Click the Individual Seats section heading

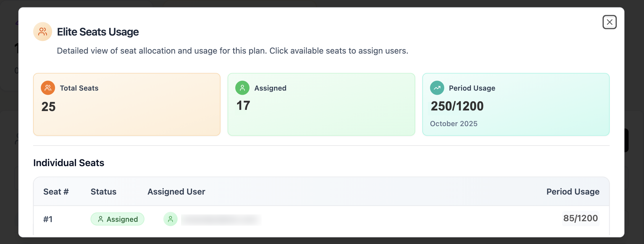tap(69, 163)
